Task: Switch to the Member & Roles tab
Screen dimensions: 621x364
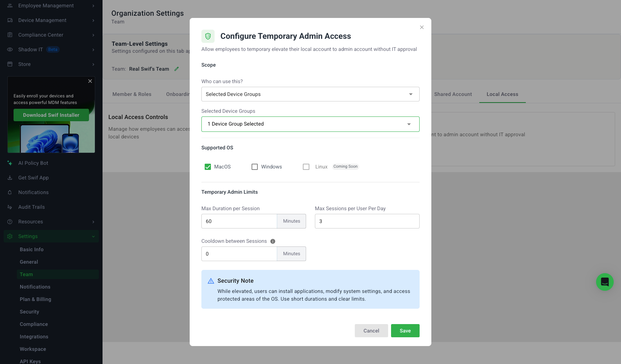Action: pyautogui.click(x=132, y=94)
